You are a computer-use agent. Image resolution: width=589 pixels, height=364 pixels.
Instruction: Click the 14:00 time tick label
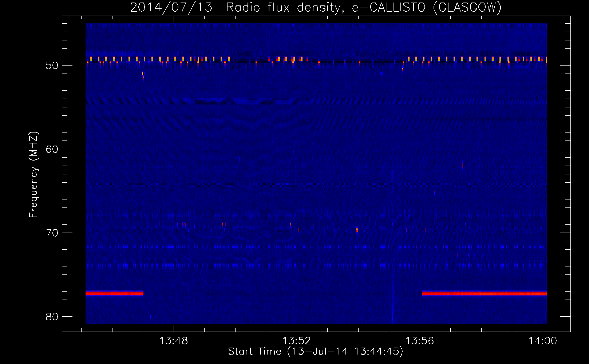[x=543, y=341]
